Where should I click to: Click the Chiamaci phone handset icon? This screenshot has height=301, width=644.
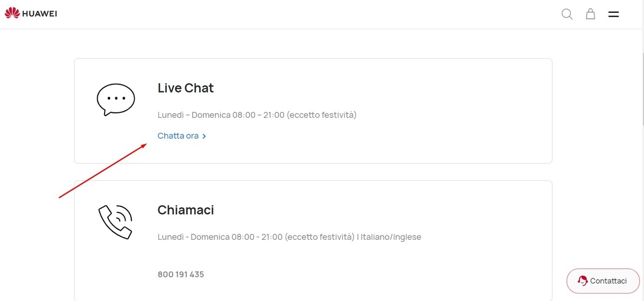[x=115, y=221]
